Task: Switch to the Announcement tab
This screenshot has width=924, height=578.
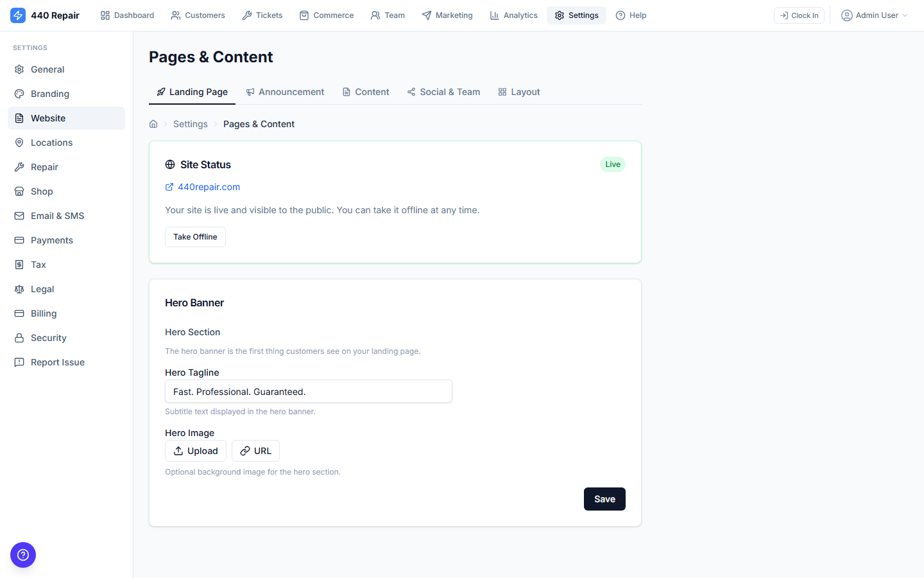Action: tap(286, 92)
